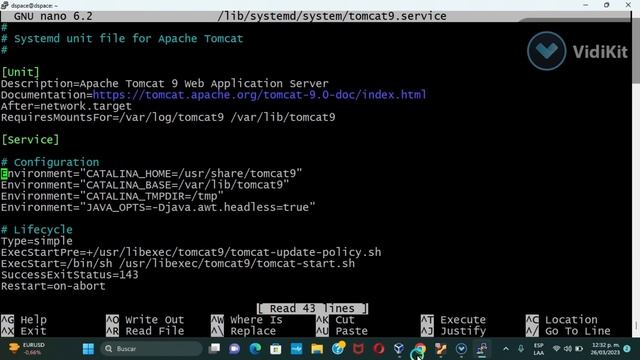Launch Opera browser from taskbar
This screenshot has width=640, height=360.
pyautogui.click(x=379, y=349)
